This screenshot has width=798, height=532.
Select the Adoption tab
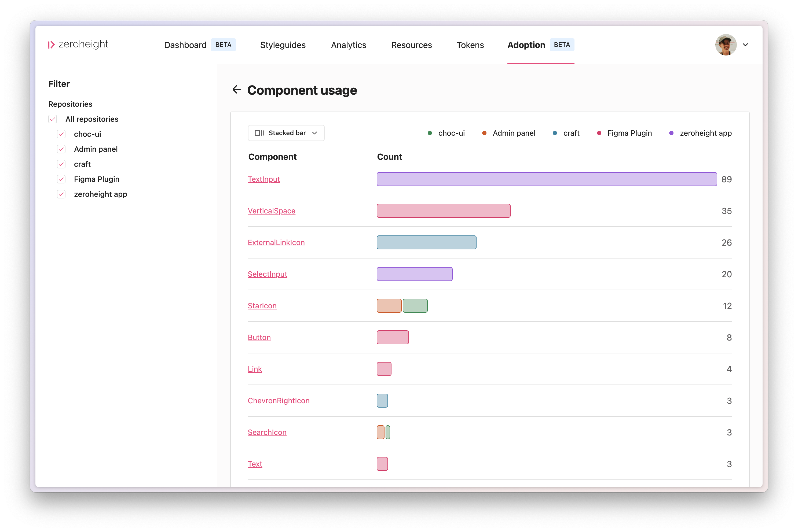(526, 45)
